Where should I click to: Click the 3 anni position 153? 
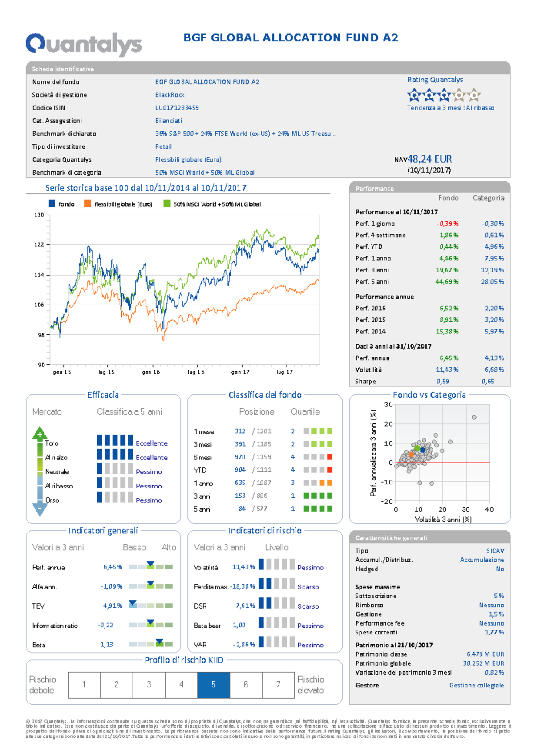point(240,496)
